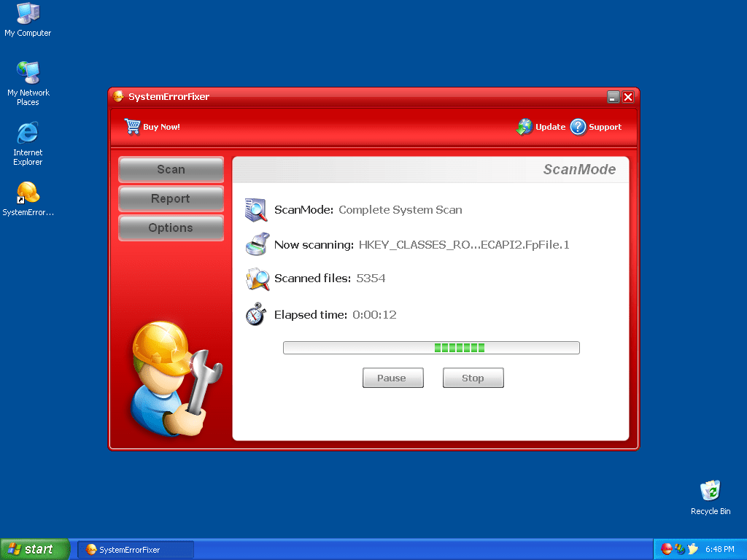Screen dimensions: 747x560
Task: Open the Windows Start menu
Action: (35, 549)
